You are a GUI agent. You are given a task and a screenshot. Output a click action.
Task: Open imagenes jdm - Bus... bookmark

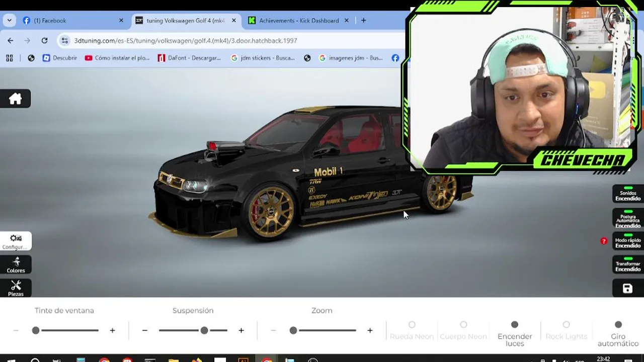click(x=351, y=58)
